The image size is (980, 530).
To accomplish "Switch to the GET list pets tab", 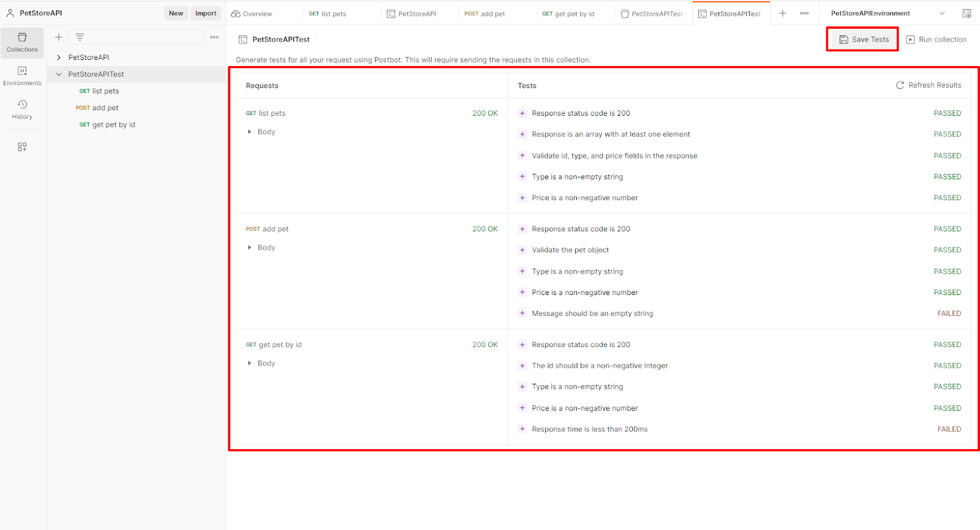I will click(x=328, y=13).
